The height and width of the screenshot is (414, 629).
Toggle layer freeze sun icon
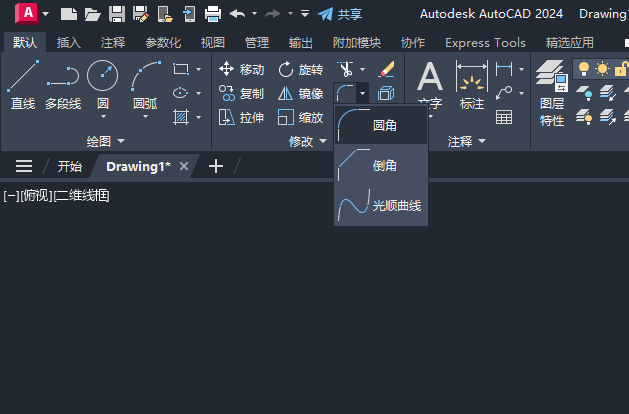602,69
